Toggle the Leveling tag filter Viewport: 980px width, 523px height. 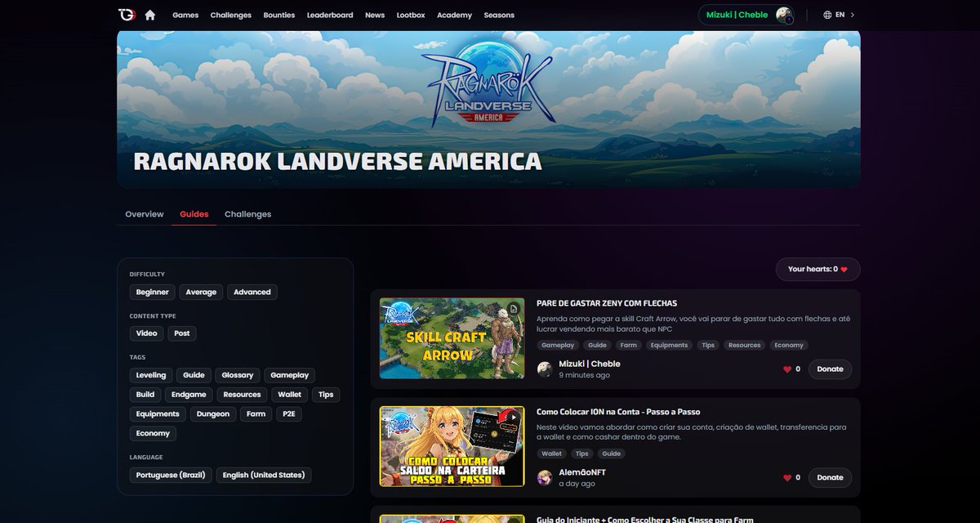pyautogui.click(x=151, y=375)
